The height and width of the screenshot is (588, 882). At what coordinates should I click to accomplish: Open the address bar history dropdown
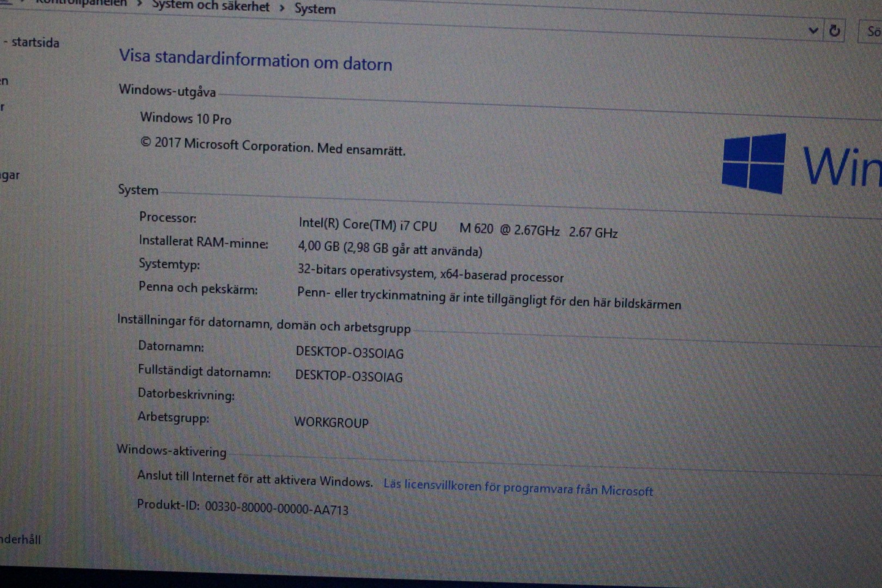813,30
